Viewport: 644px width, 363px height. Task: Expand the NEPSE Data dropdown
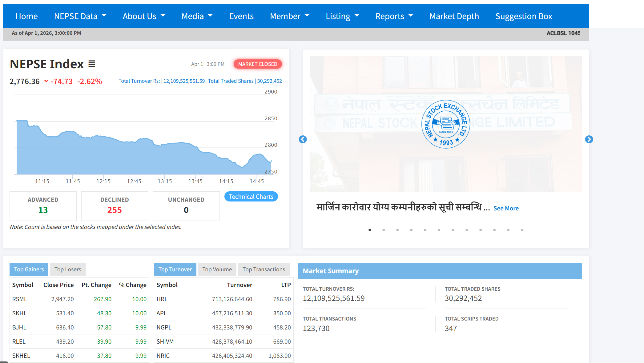pyautogui.click(x=80, y=16)
